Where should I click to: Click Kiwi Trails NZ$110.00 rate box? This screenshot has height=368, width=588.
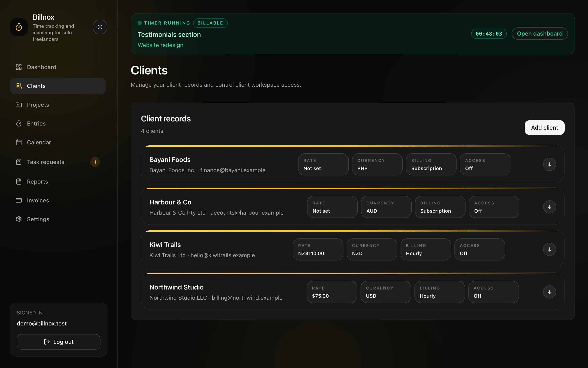318,249
